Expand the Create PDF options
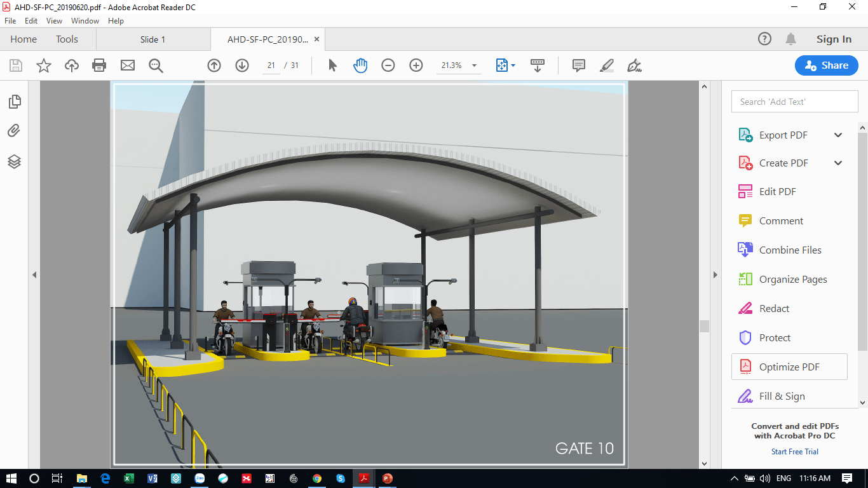This screenshot has width=868, height=488. pyautogui.click(x=838, y=163)
